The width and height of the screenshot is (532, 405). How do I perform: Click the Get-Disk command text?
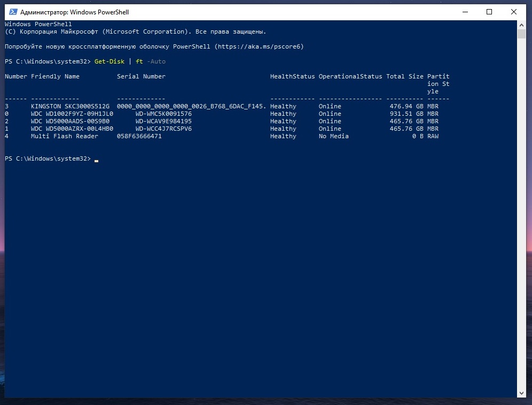click(109, 61)
